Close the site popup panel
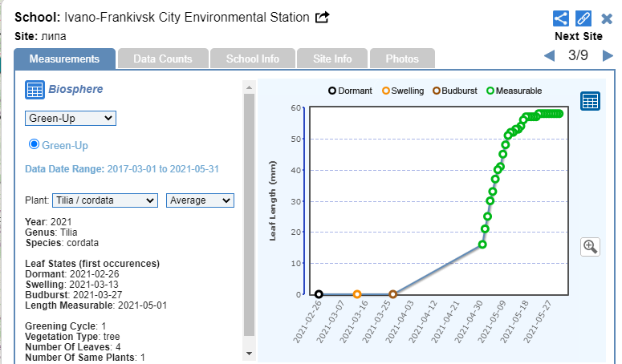This screenshot has width=622, height=364. pyautogui.click(x=607, y=18)
